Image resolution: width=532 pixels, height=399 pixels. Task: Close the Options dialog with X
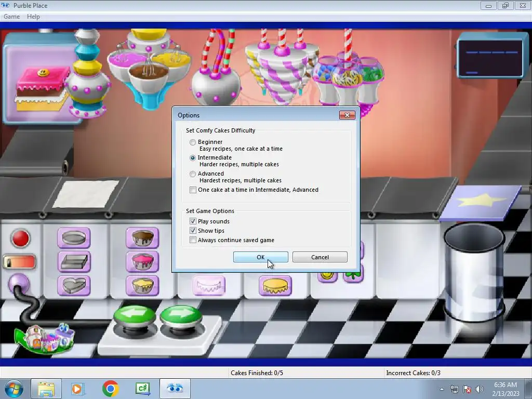(x=347, y=115)
